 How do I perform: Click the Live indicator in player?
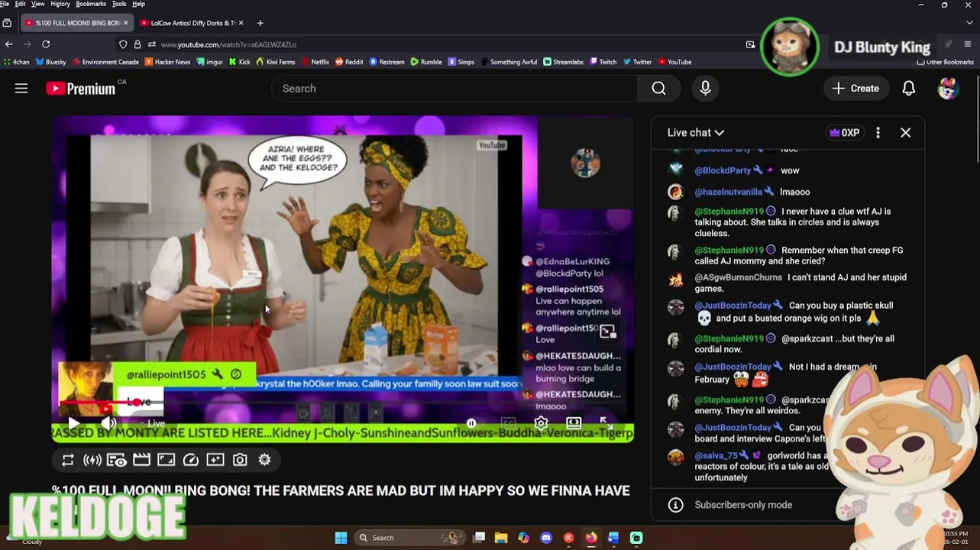tap(156, 423)
